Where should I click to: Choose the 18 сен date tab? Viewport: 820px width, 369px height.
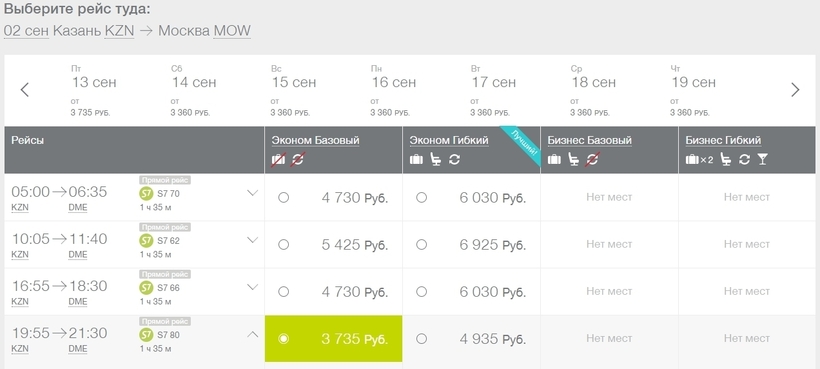[x=593, y=90]
